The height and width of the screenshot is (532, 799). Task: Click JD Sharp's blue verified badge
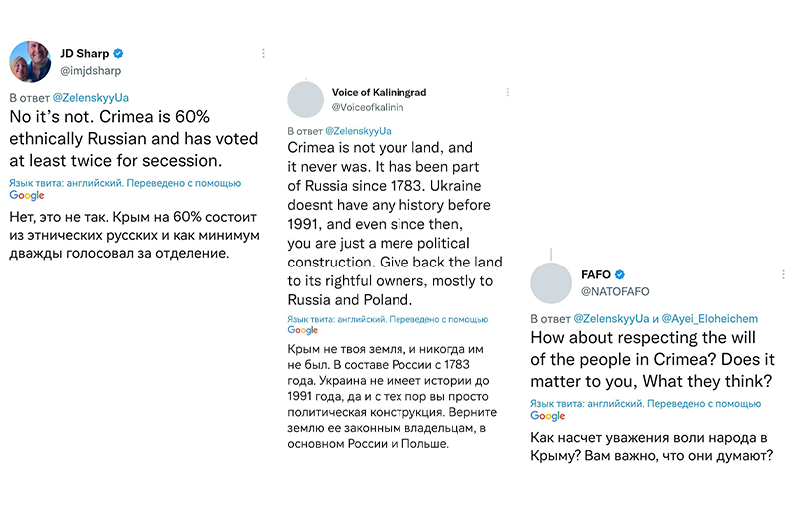coord(118,53)
